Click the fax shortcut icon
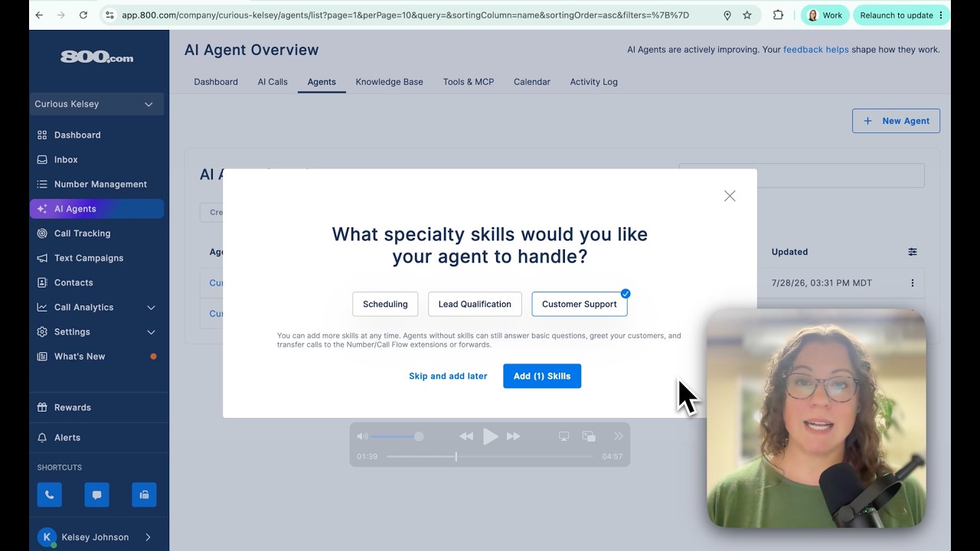Image resolution: width=980 pixels, height=551 pixels. [x=144, y=494]
